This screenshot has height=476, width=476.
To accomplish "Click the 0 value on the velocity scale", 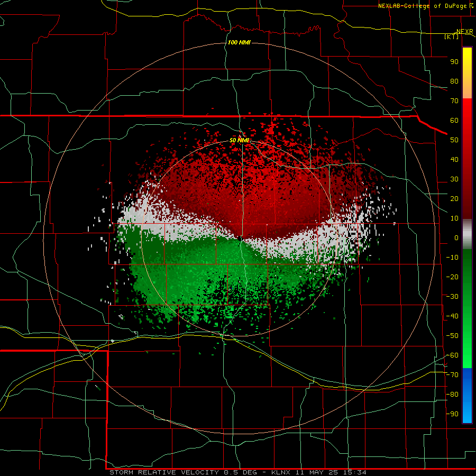I will [x=456, y=238].
